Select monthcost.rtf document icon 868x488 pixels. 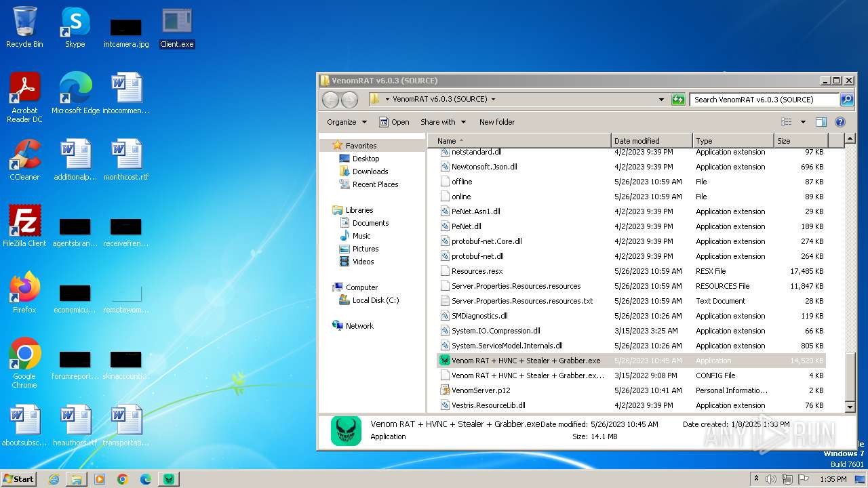126,161
